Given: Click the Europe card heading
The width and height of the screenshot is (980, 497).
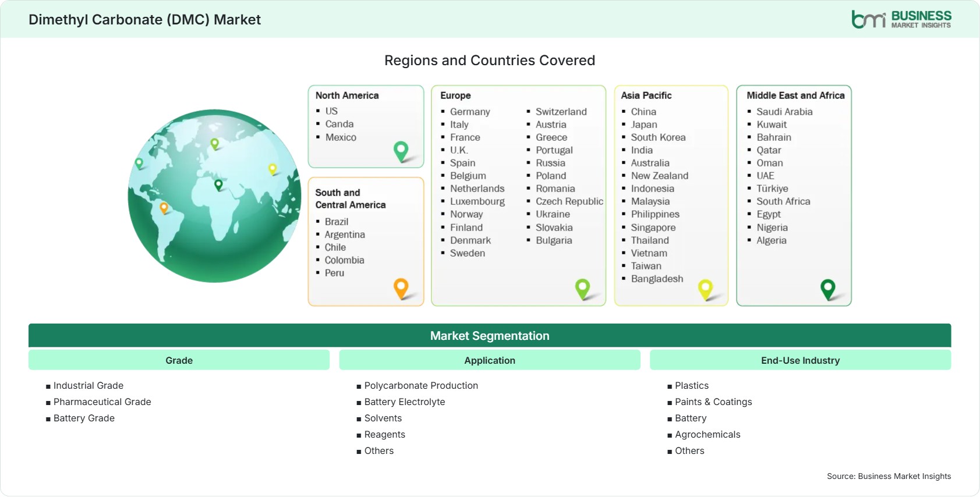Looking at the screenshot, I should tap(455, 95).
